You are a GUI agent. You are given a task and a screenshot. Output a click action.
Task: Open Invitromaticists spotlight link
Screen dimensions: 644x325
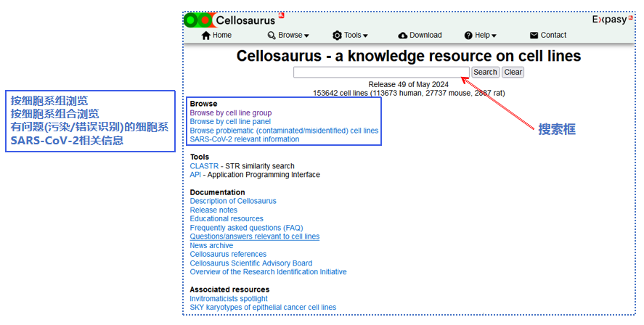click(228, 299)
